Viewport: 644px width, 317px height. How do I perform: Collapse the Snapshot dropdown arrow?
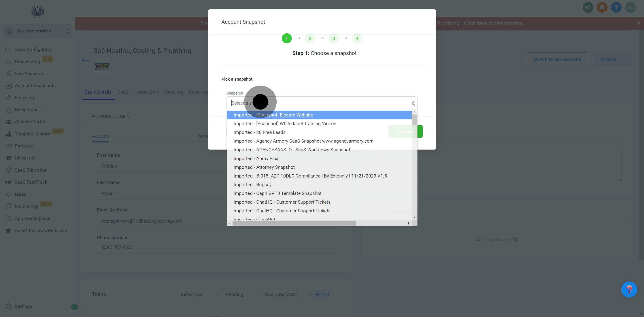coord(413,103)
